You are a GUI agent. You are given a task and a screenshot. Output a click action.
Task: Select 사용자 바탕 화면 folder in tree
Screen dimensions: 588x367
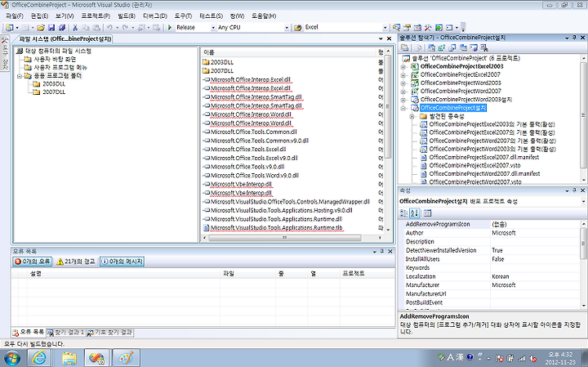pyautogui.click(x=55, y=60)
